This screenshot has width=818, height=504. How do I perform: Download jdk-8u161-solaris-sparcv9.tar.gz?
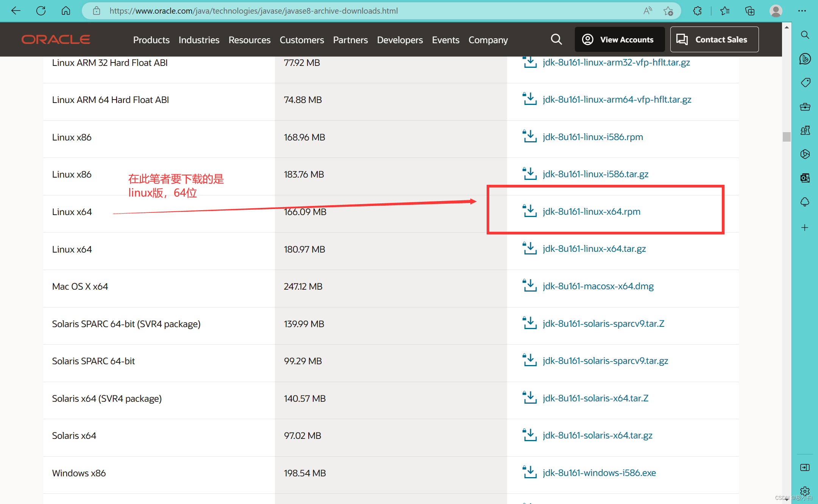[605, 360]
